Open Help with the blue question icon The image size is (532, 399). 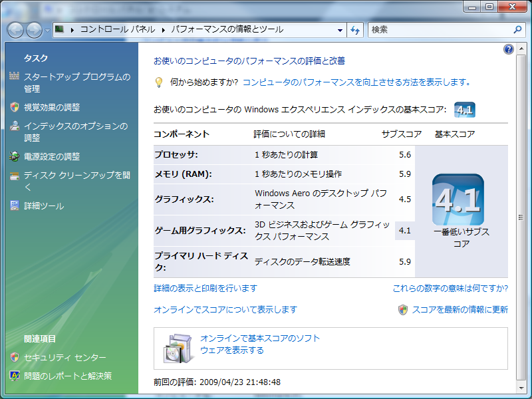pos(508,49)
